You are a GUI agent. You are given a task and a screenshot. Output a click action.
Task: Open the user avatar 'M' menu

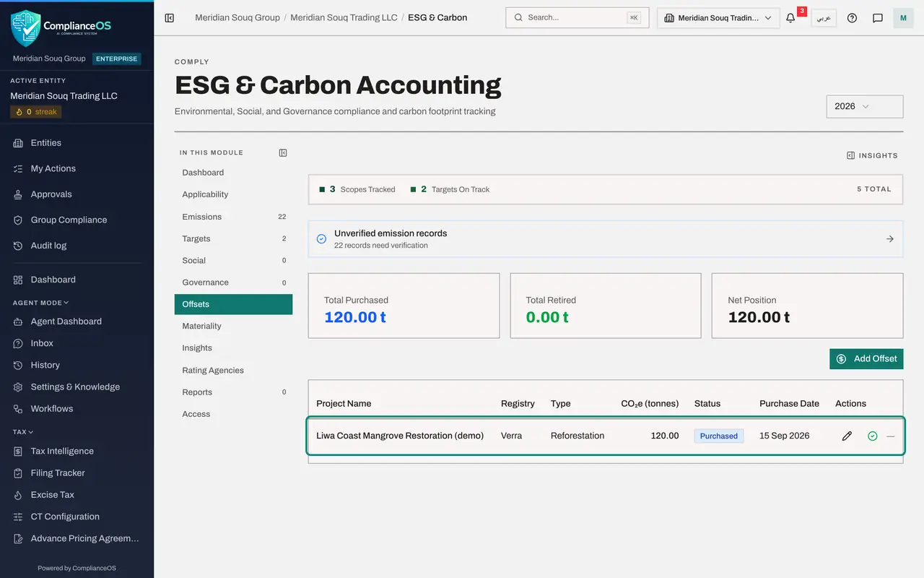pos(903,18)
